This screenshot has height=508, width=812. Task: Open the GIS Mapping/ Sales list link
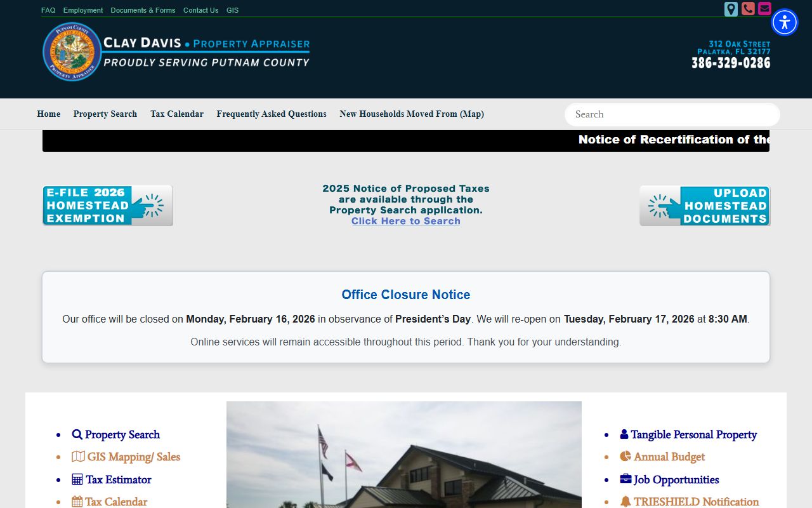134,457
